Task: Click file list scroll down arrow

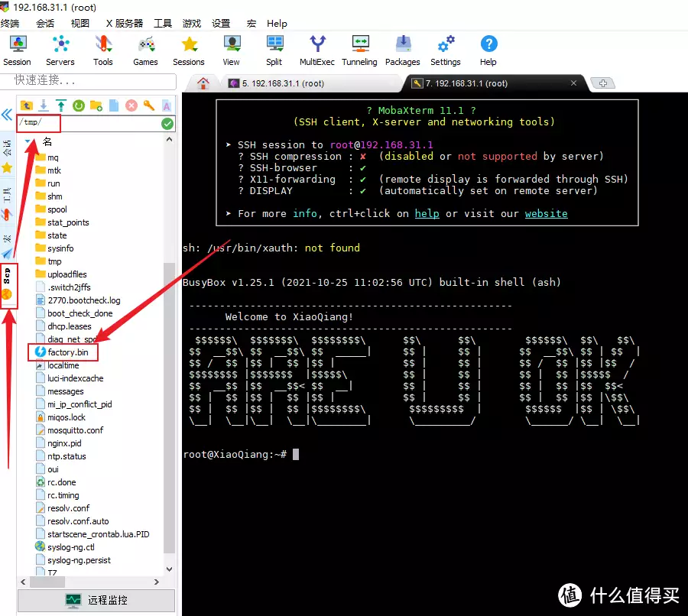Action: click(x=170, y=569)
